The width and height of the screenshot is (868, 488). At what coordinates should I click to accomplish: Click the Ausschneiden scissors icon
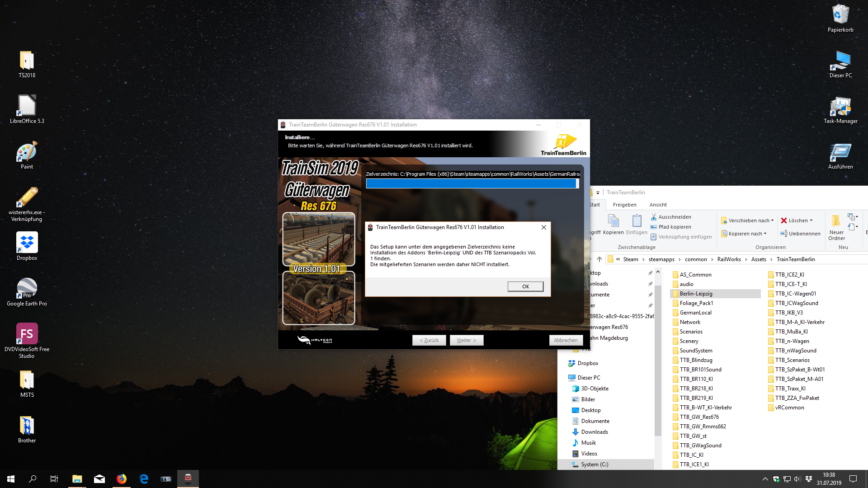click(x=653, y=217)
